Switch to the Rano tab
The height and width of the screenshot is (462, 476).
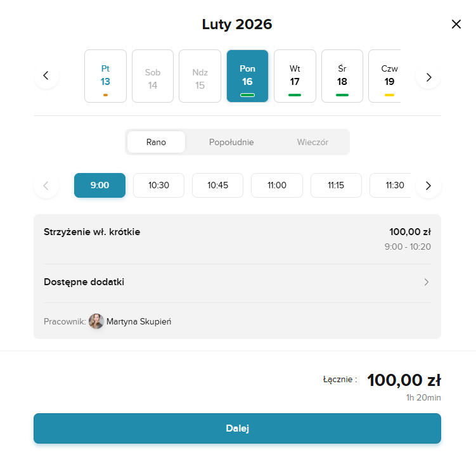[156, 142]
